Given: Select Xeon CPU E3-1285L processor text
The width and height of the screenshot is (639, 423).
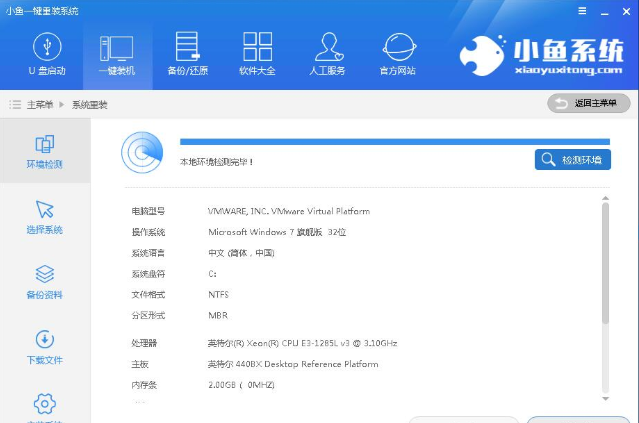Looking at the screenshot, I should coord(302,343).
